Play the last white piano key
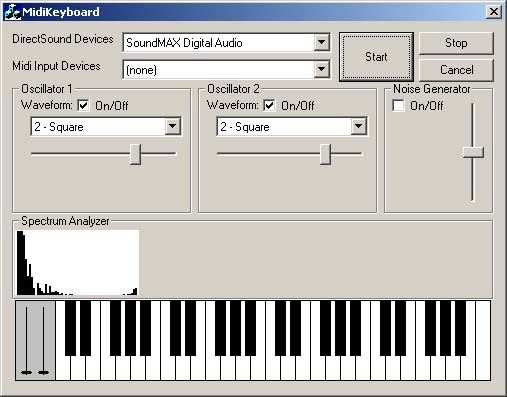 tap(483, 340)
